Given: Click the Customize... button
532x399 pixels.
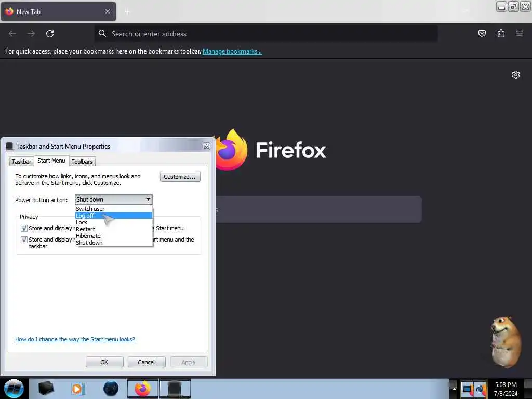Looking at the screenshot, I should pos(180,177).
